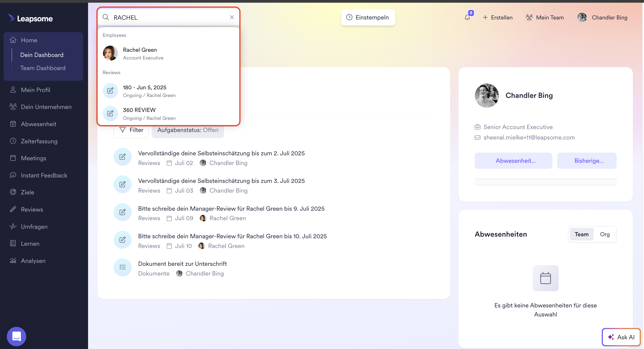This screenshot has width=644, height=349.
Task: Open Rachel Green employee result
Action: [168, 53]
